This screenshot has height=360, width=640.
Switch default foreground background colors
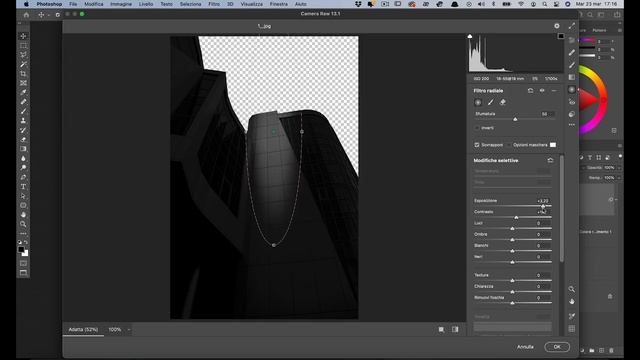(20, 242)
